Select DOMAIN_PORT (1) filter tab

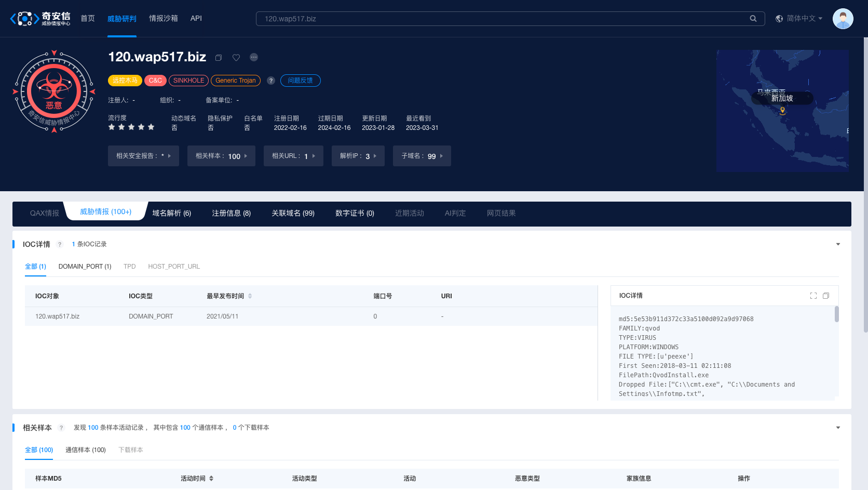tap(85, 267)
